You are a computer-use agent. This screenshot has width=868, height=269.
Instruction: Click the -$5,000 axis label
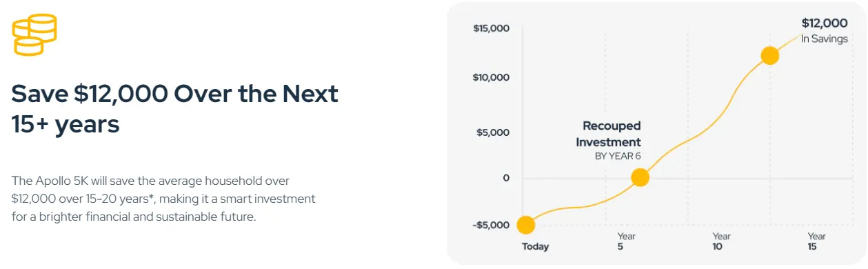491,224
